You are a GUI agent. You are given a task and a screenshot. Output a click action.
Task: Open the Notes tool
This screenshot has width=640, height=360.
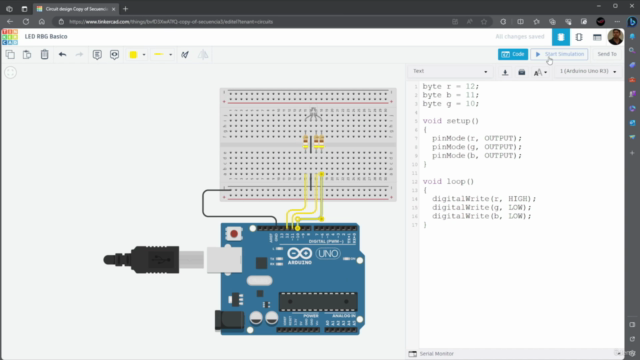pyautogui.click(x=97, y=54)
